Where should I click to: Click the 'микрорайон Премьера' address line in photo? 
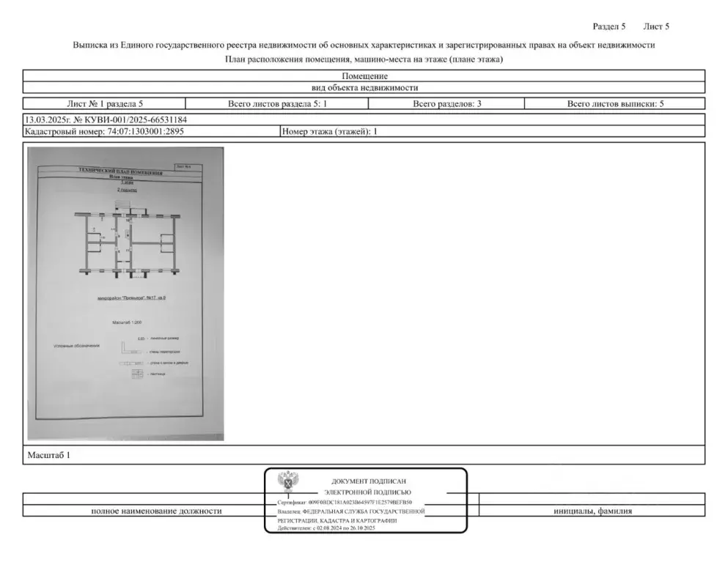(x=132, y=298)
